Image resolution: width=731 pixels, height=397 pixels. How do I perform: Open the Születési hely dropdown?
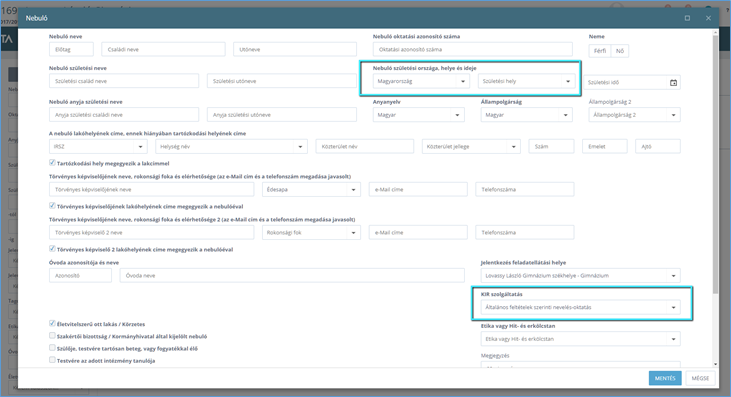526,81
